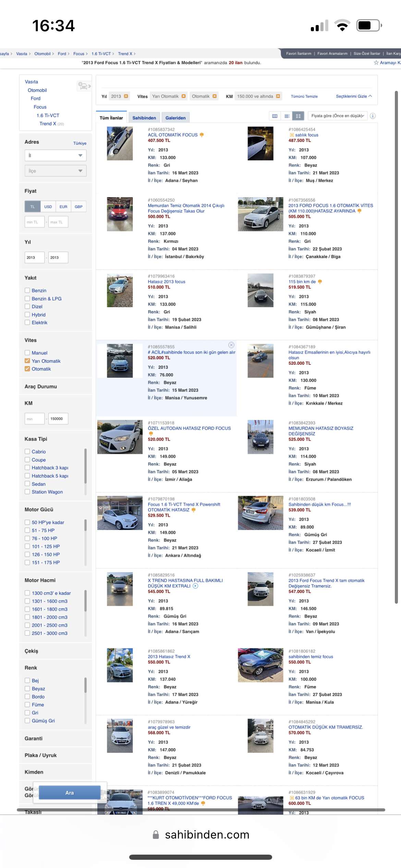Screen dimensions: 401x868
Task: Select GBP currency tab
Action: coord(79,207)
